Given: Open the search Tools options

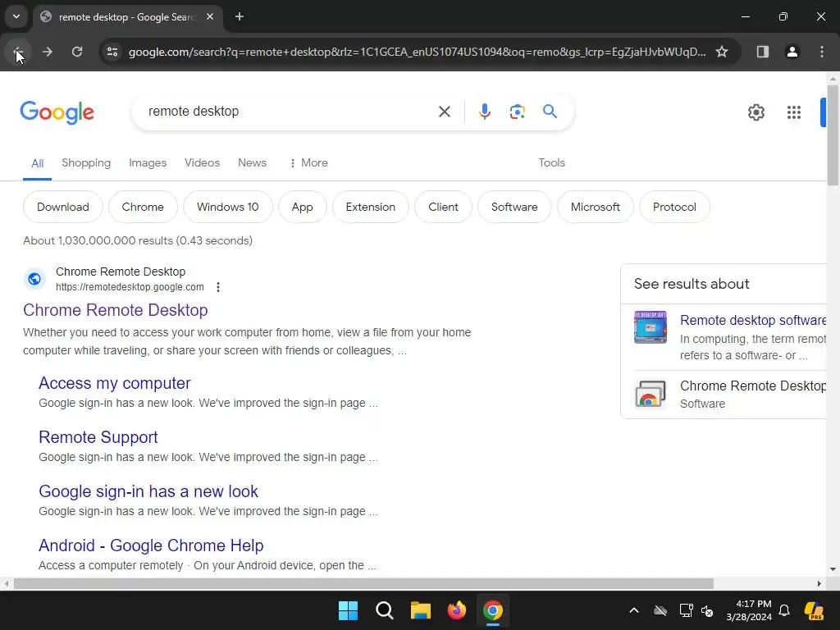Looking at the screenshot, I should tap(552, 163).
